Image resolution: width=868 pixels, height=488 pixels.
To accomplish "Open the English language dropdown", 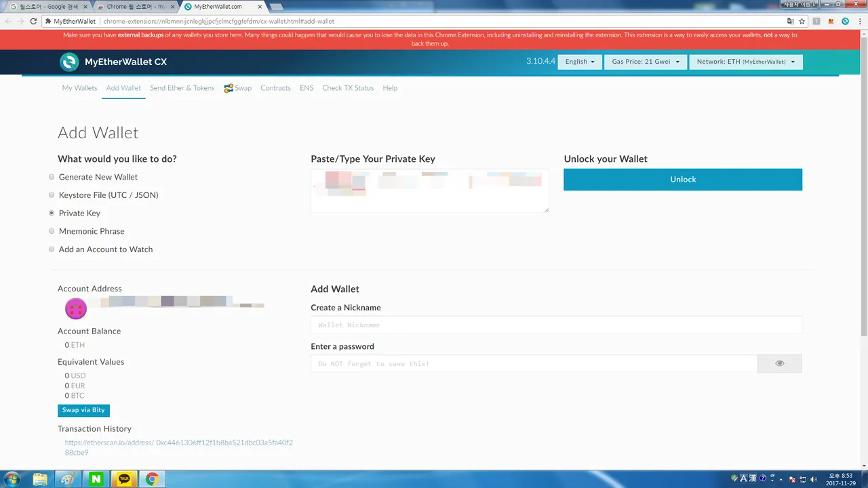I will tap(580, 62).
